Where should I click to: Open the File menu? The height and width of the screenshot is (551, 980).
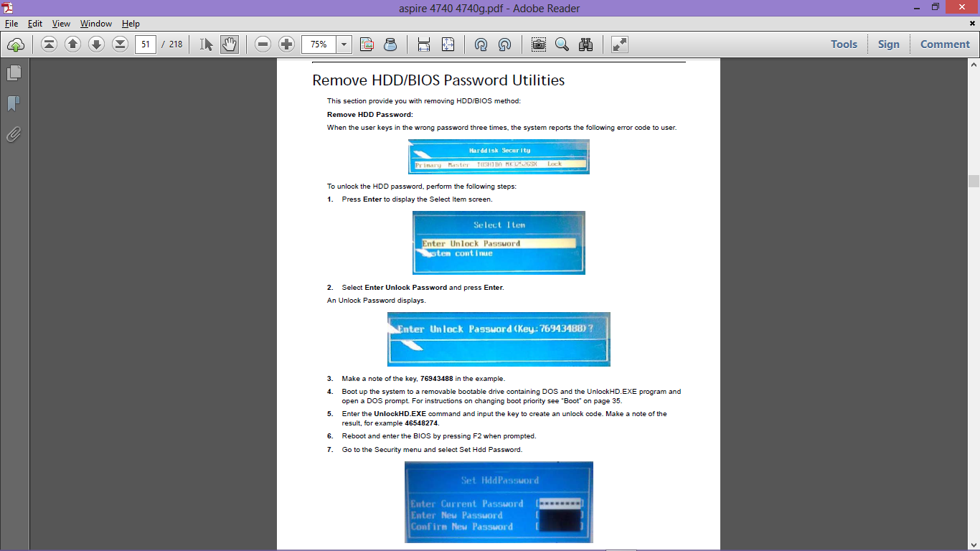pyautogui.click(x=11, y=24)
